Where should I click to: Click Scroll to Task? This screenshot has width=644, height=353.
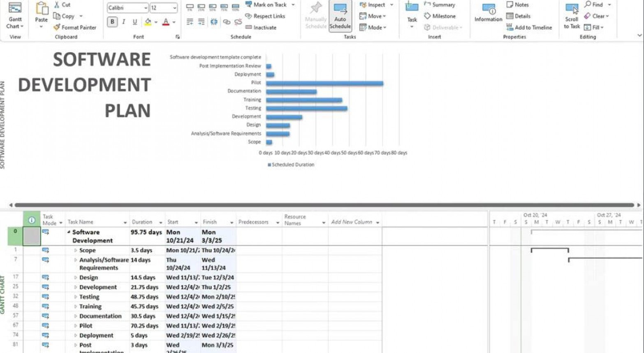point(572,16)
